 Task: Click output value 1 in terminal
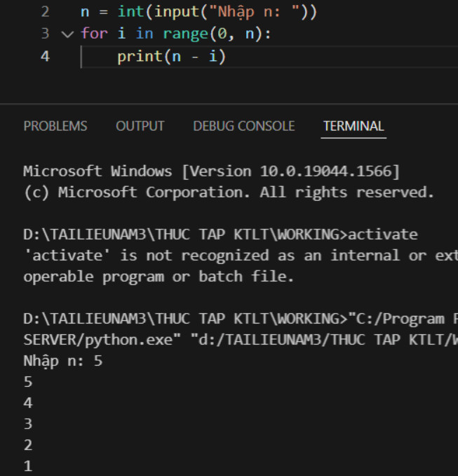[x=28, y=466]
